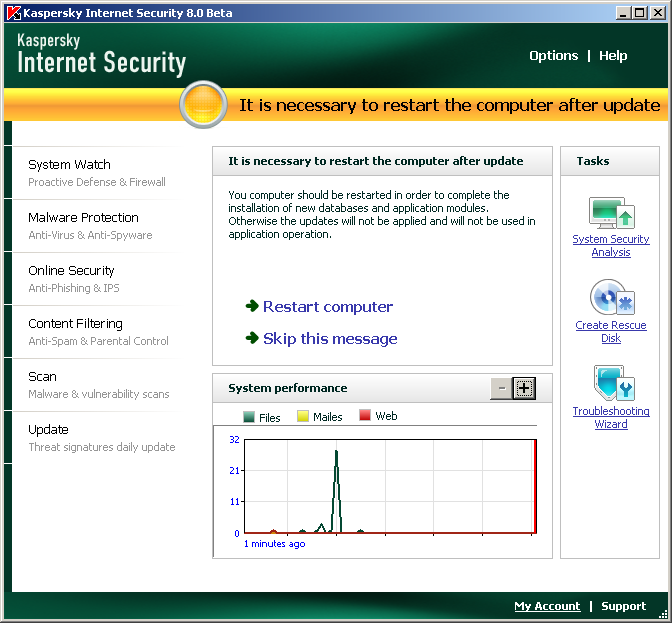Click the orange restart-required banner text
The width and height of the screenshot is (672, 623).
[449, 105]
